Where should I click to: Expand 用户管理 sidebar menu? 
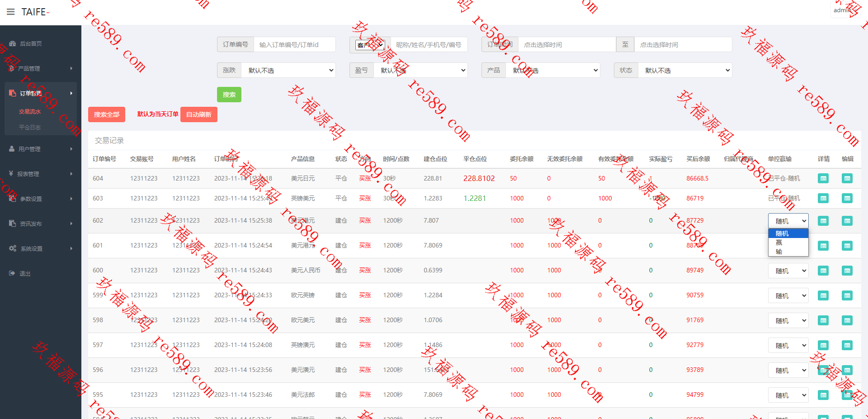coord(41,149)
